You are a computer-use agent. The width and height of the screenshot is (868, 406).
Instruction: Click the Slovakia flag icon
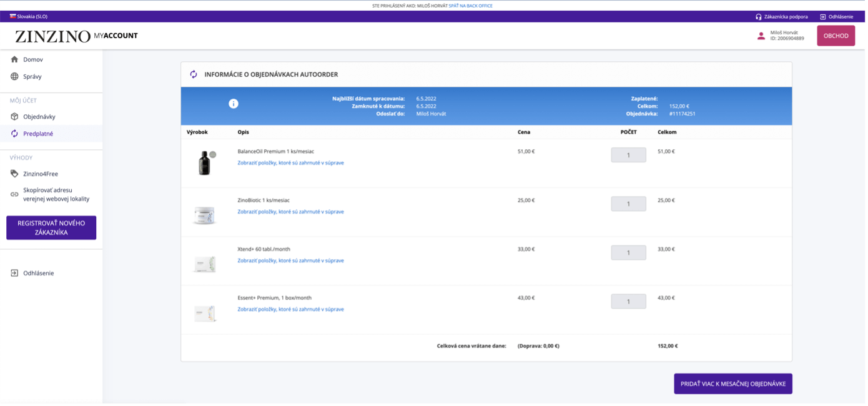[12, 16]
